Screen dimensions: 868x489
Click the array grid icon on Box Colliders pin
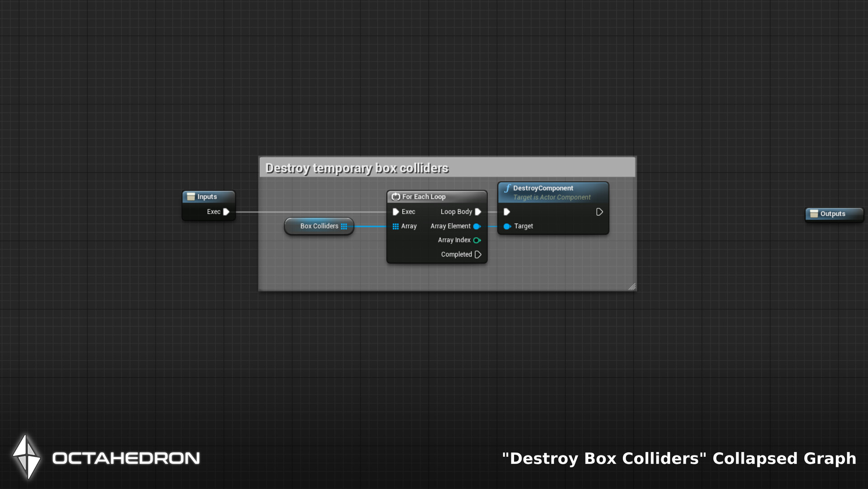345,226
